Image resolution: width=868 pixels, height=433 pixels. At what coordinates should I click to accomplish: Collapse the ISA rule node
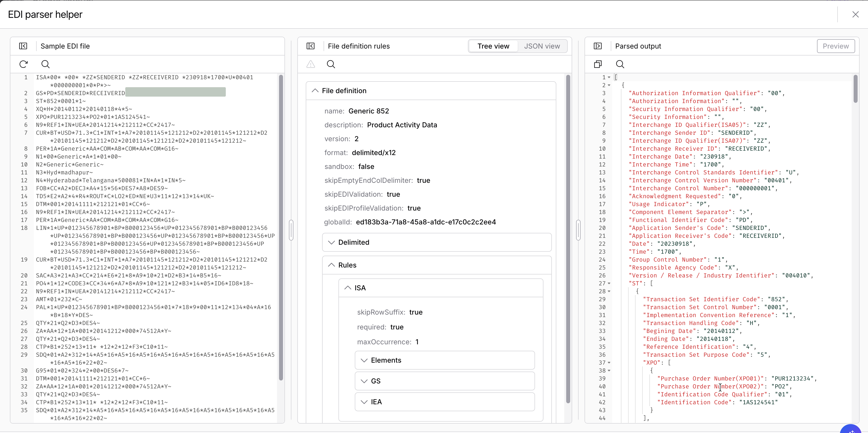[348, 288]
